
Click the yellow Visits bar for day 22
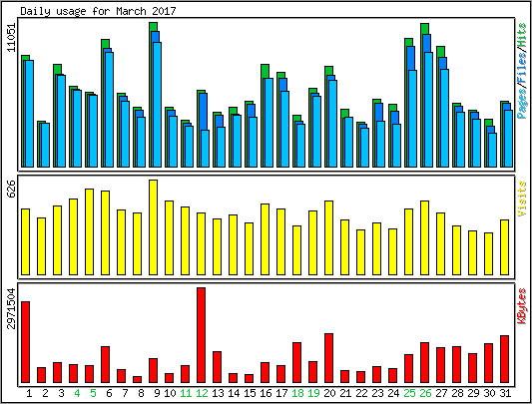[x=360, y=252]
